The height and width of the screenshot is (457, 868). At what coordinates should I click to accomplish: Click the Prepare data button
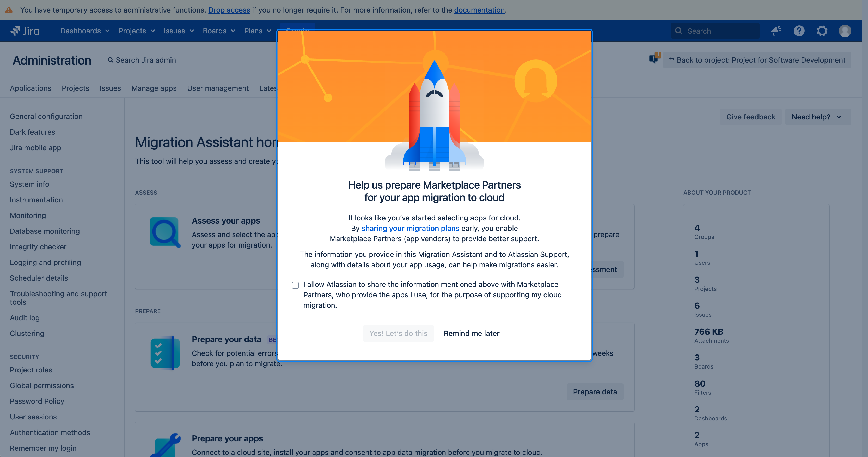tap(595, 392)
